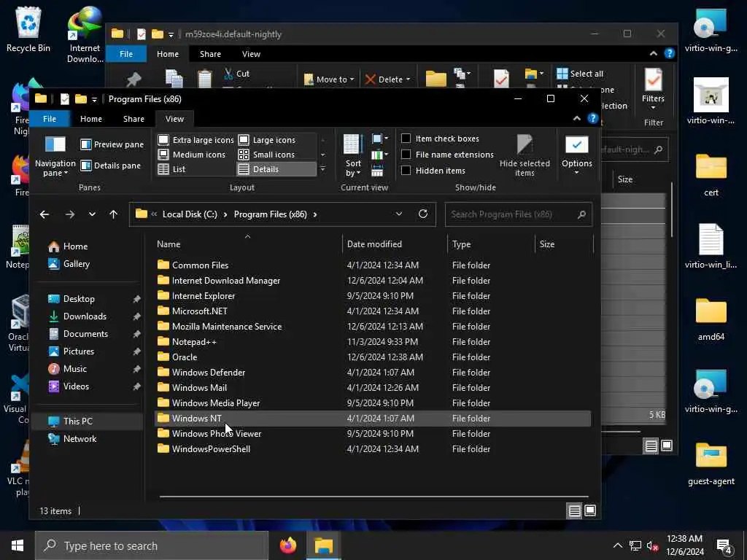The width and height of the screenshot is (747, 560).
Task: Click vertical scrollbar in background window
Action: [x=672, y=209]
